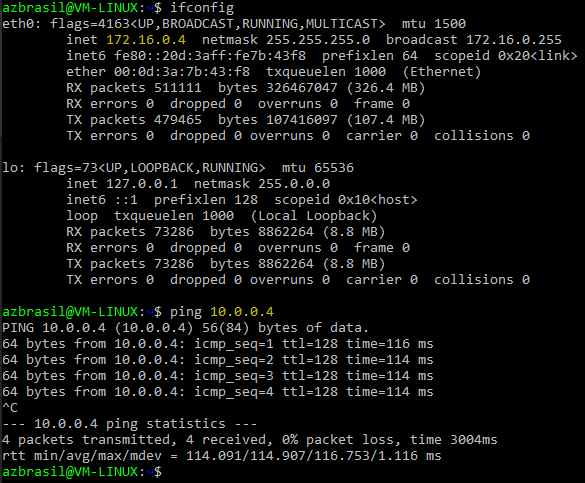Click the icmp_seq=1 ping reply line
The height and width of the screenshot is (483, 585).
218,344
